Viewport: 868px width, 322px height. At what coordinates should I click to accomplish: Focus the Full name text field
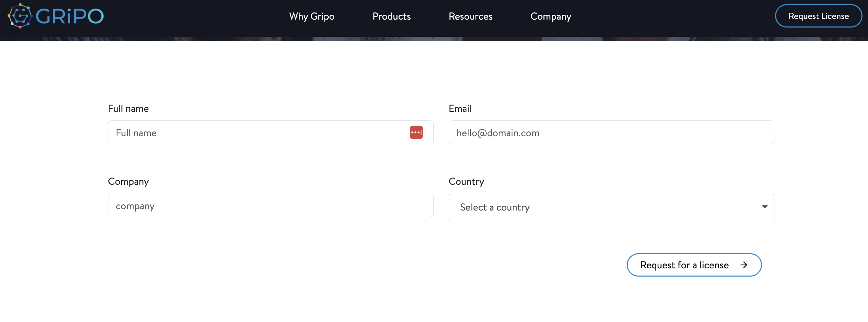point(258,132)
